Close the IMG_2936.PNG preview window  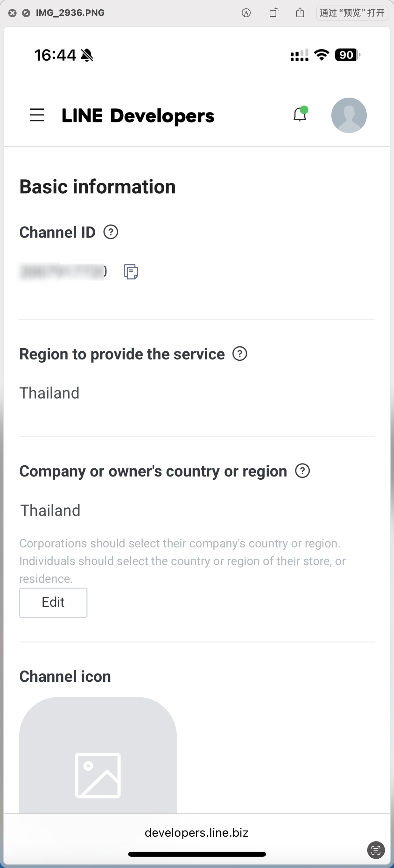(x=12, y=13)
